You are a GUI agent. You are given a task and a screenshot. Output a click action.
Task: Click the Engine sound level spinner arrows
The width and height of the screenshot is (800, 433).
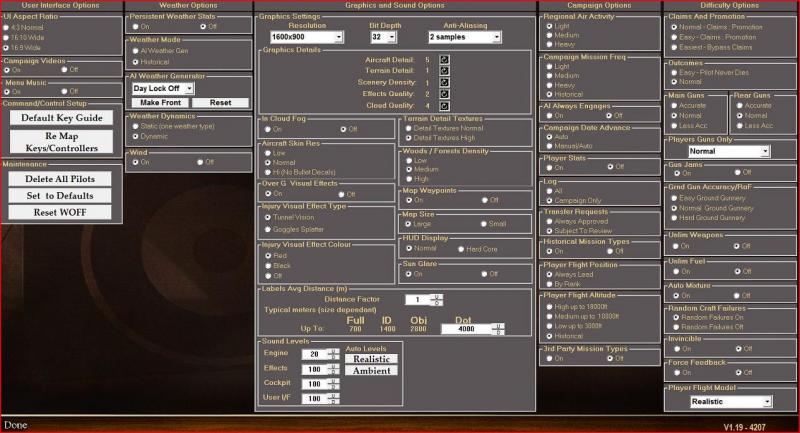coord(333,354)
